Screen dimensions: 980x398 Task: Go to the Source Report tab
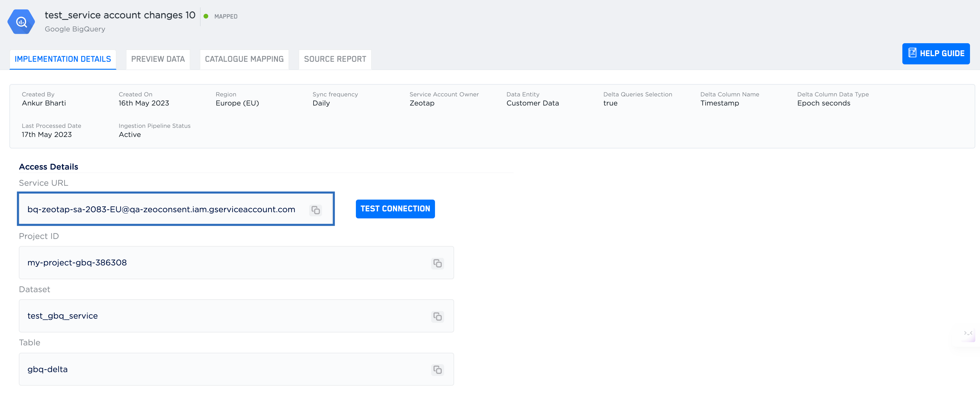coord(335,59)
